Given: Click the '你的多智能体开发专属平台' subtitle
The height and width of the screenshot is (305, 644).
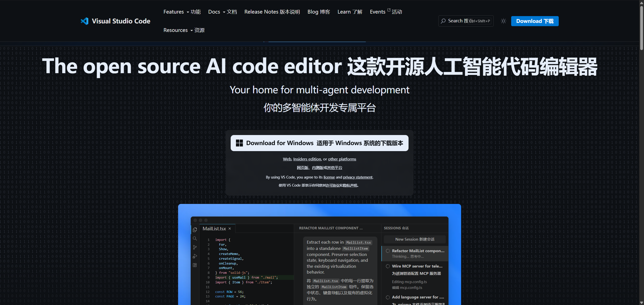Looking at the screenshot, I should pyautogui.click(x=319, y=108).
